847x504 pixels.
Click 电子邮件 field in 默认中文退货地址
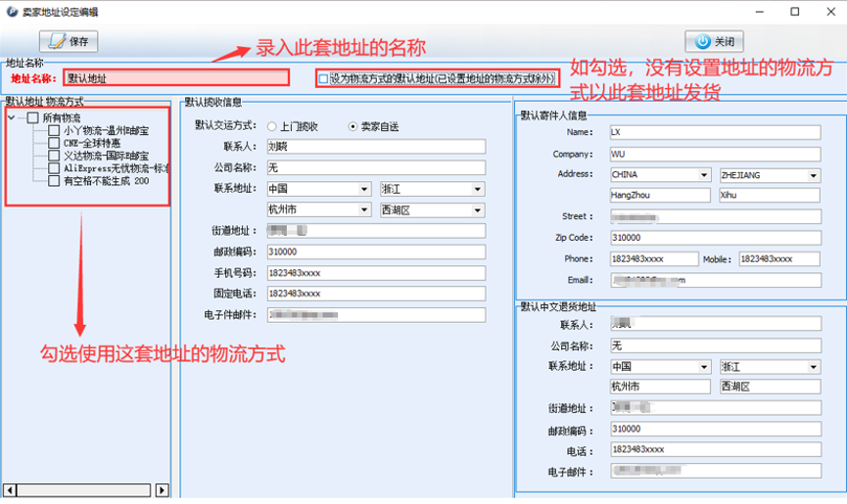point(716,471)
